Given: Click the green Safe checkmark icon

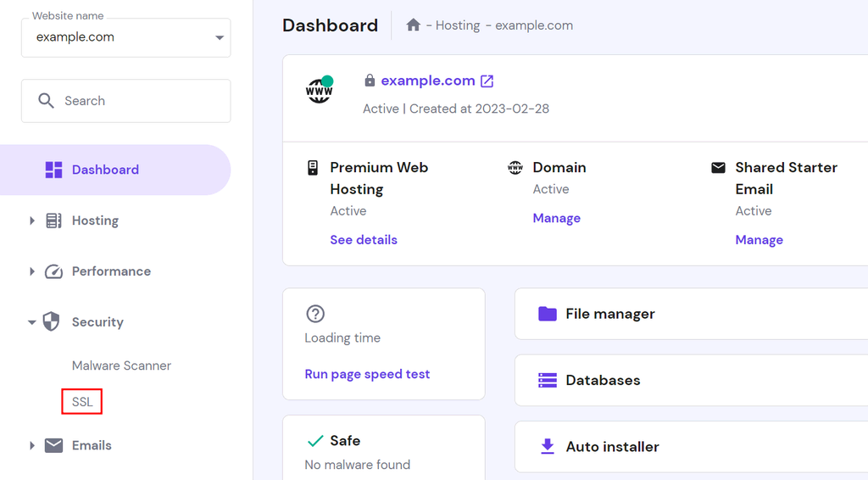Looking at the screenshot, I should click(x=315, y=441).
